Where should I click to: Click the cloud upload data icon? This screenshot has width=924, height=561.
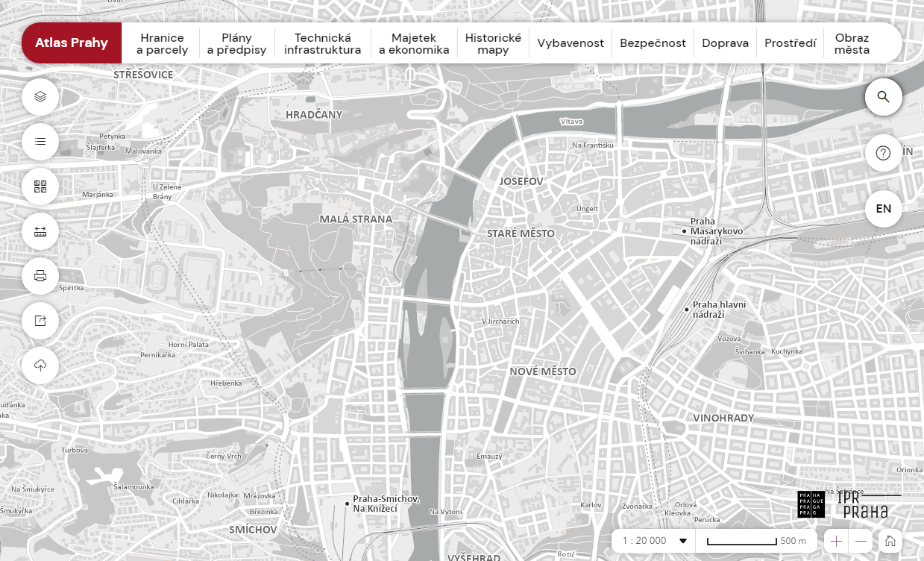click(x=40, y=366)
